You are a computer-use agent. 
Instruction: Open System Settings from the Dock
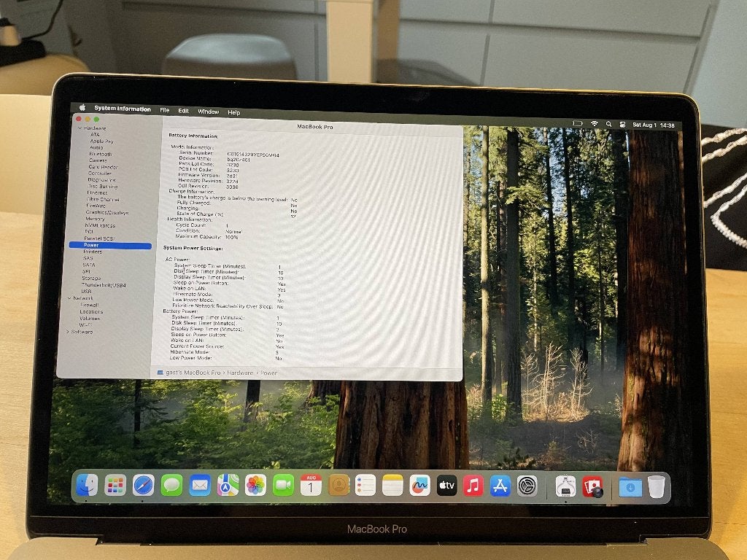click(527, 486)
